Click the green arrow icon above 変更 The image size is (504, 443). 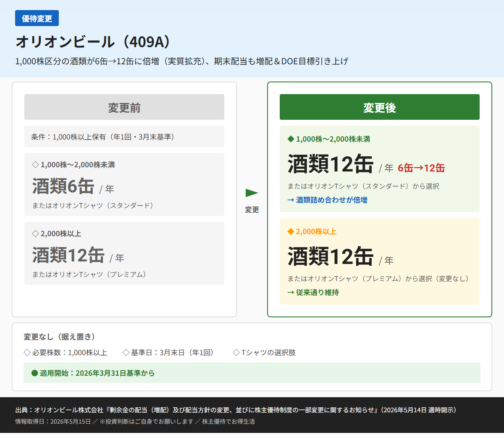(252, 193)
